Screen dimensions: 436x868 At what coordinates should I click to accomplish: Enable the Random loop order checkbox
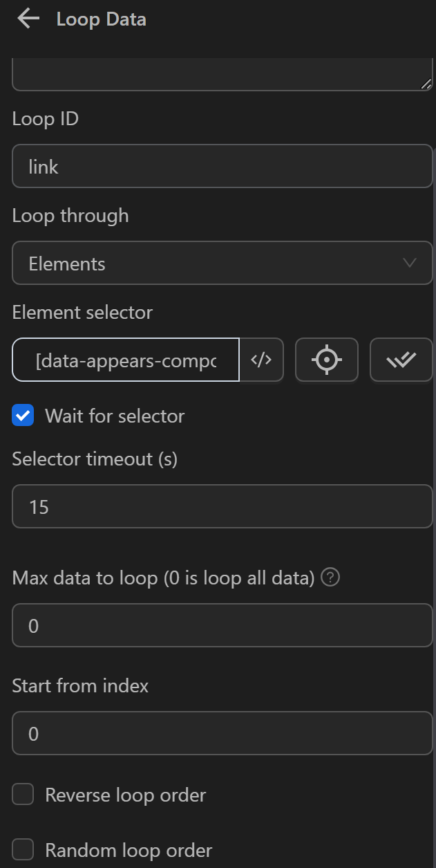tap(23, 849)
